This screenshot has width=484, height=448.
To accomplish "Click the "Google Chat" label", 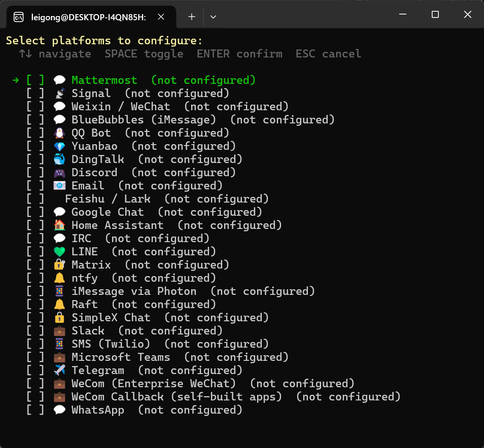I will pos(108,212).
